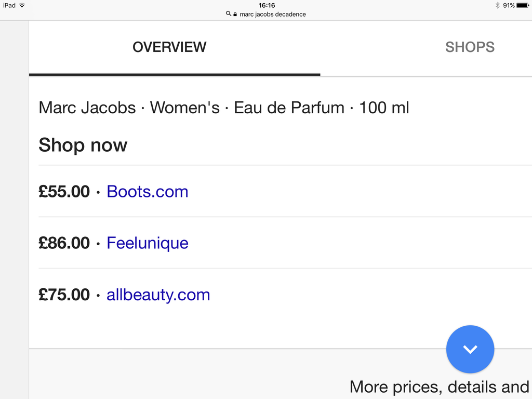Tap the iPad label in status bar
This screenshot has height=399, width=532.
[9, 5]
